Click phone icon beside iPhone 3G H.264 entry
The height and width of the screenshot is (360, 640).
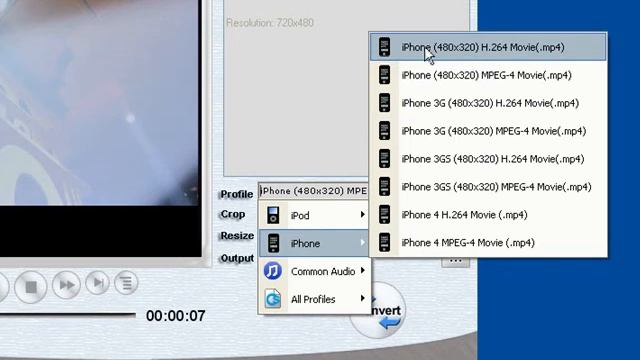point(384,102)
